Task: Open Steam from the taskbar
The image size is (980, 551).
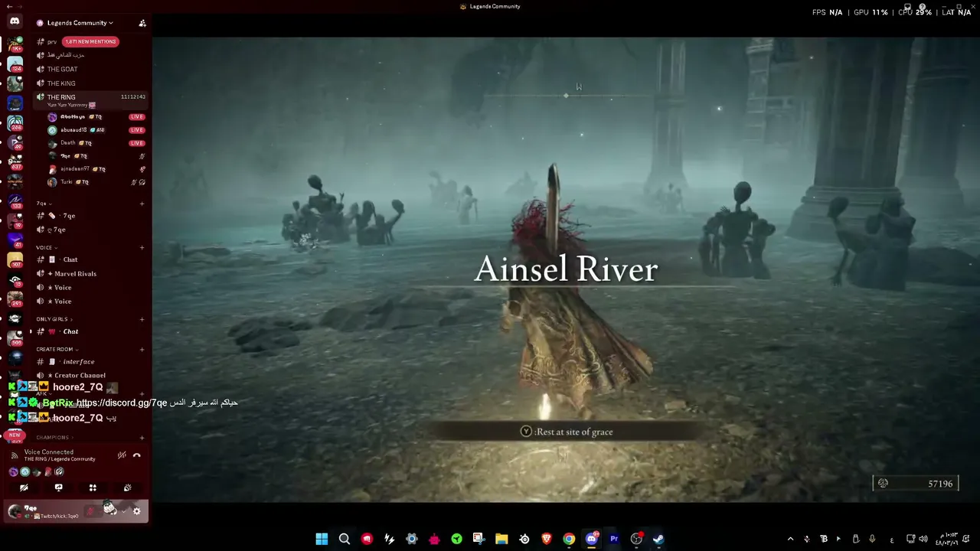Action: click(x=658, y=539)
